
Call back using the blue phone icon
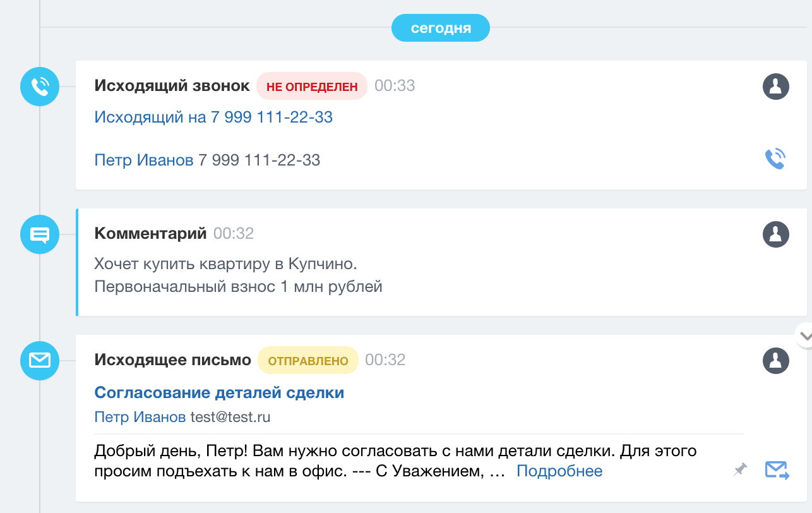(775, 159)
